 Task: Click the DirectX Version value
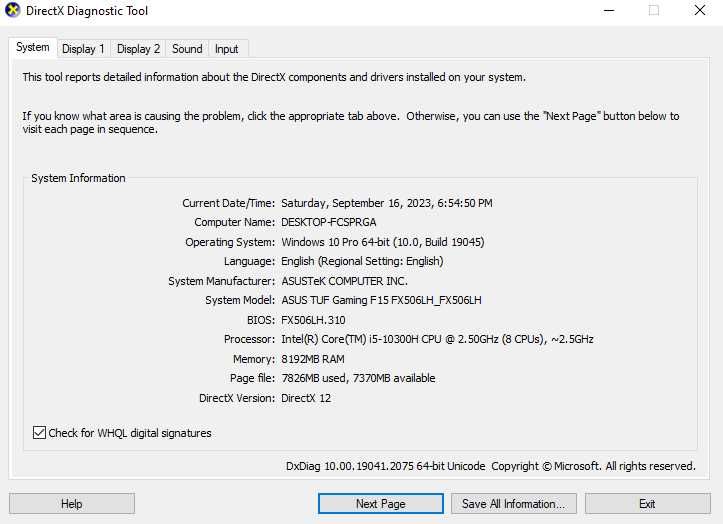click(306, 398)
